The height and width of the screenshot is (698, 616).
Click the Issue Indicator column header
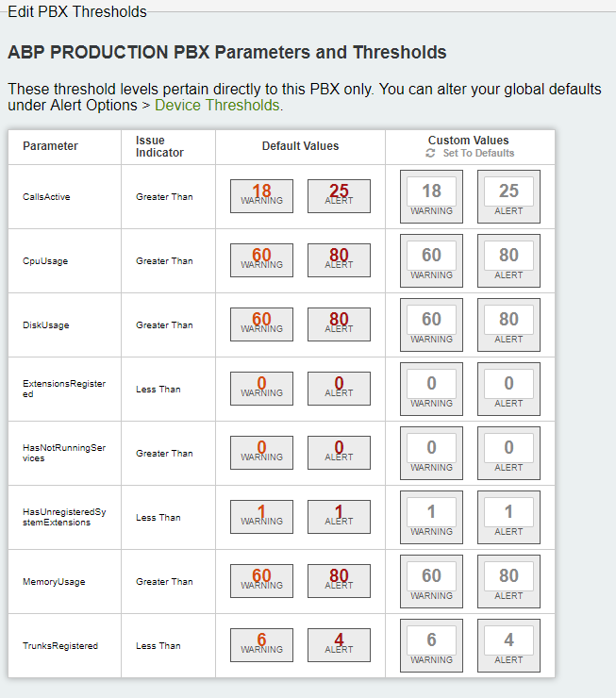tap(159, 146)
